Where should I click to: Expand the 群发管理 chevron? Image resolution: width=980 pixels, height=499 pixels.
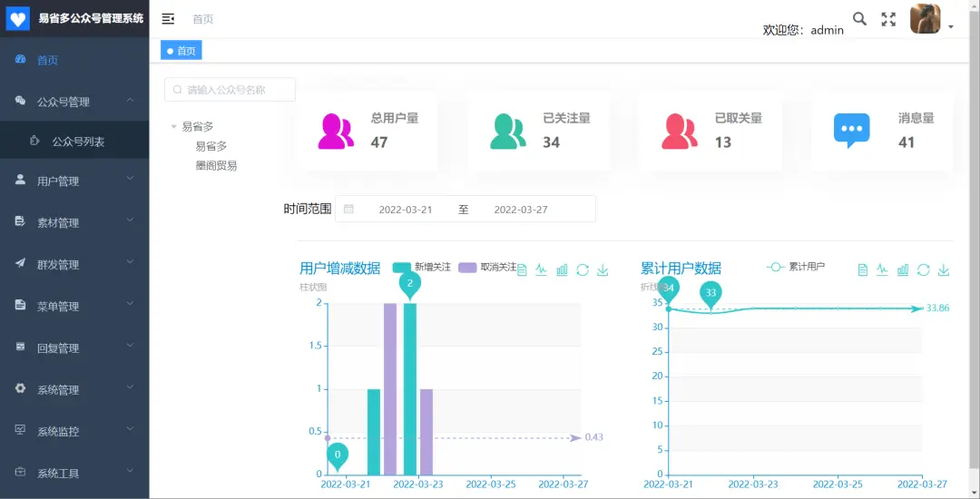point(130,261)
